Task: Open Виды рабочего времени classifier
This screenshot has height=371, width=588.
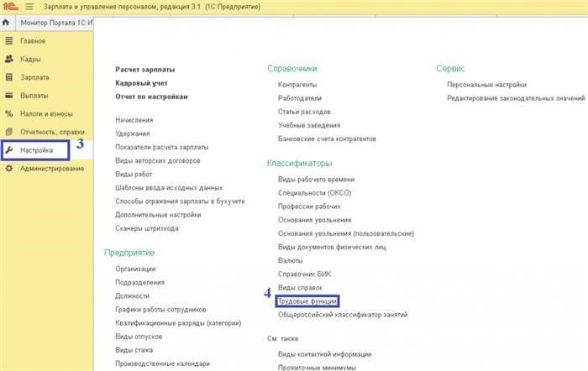Action: tap(316, 179)
